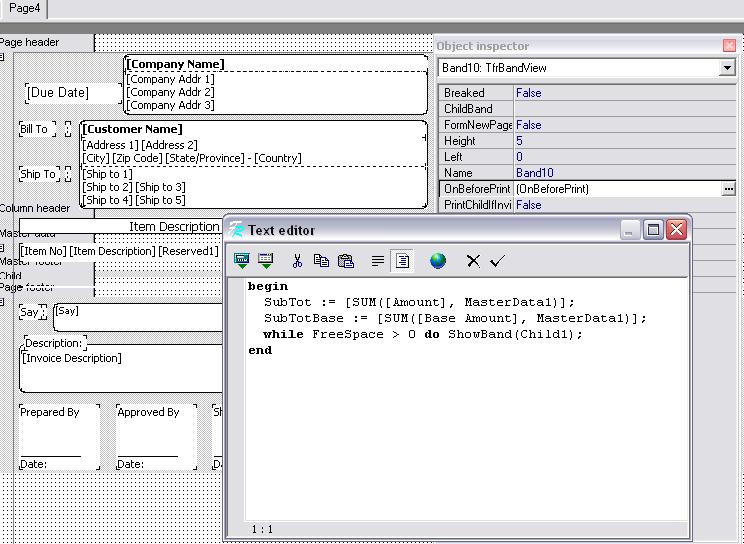Maximize the Text editor window

point(653,230)
